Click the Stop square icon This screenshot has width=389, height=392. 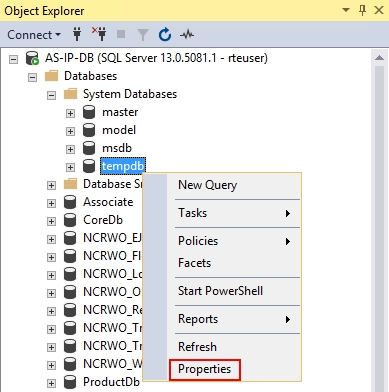click(x=121, y=34)
